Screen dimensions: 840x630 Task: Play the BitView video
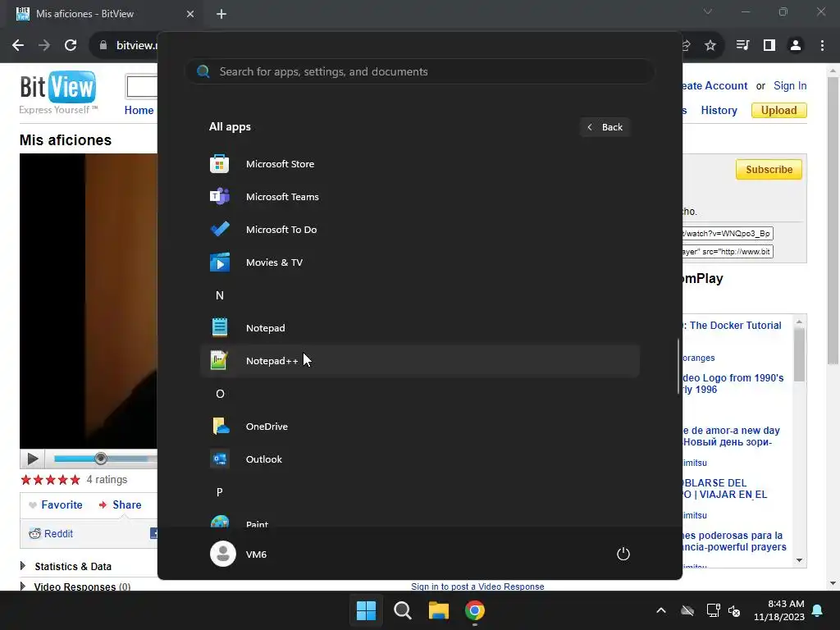click(32, 459)
